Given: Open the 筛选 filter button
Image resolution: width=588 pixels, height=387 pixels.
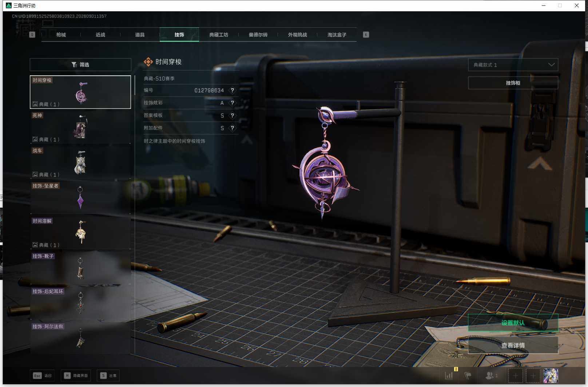Looking at the screenshot, I should pyautogui.click(x=80, y=64).
